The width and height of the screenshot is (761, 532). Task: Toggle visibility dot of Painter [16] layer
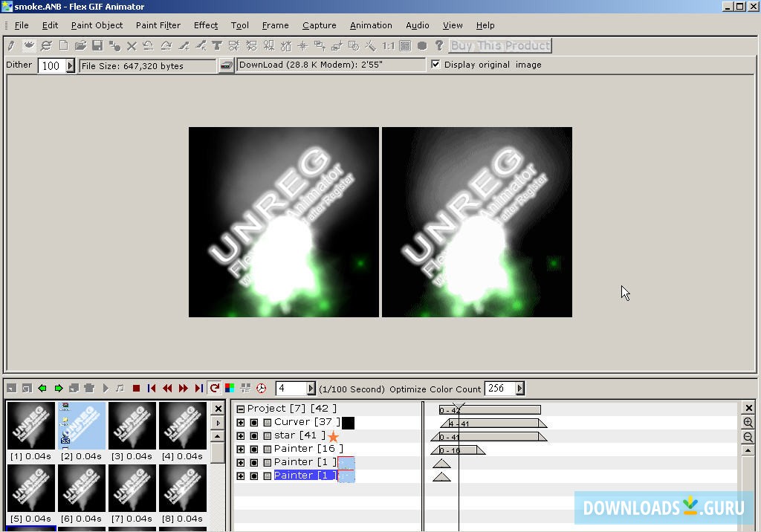(x=254, y=450)
